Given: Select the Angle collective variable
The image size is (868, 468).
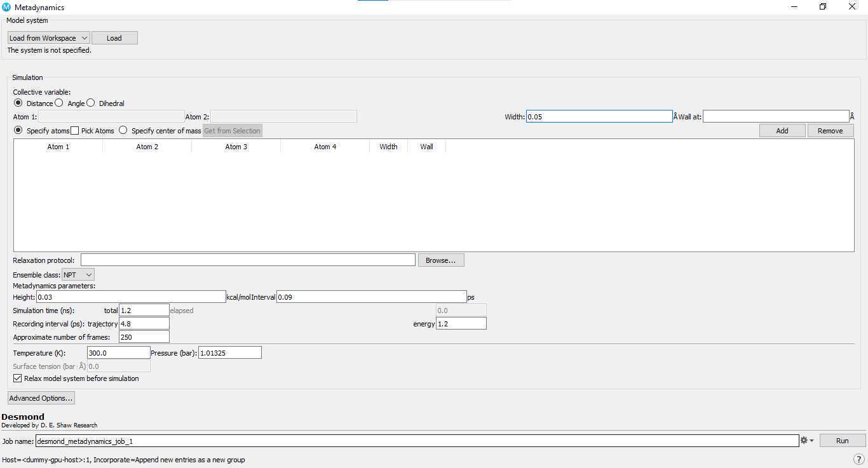Looking at the screenshot, I should (59, 103).
